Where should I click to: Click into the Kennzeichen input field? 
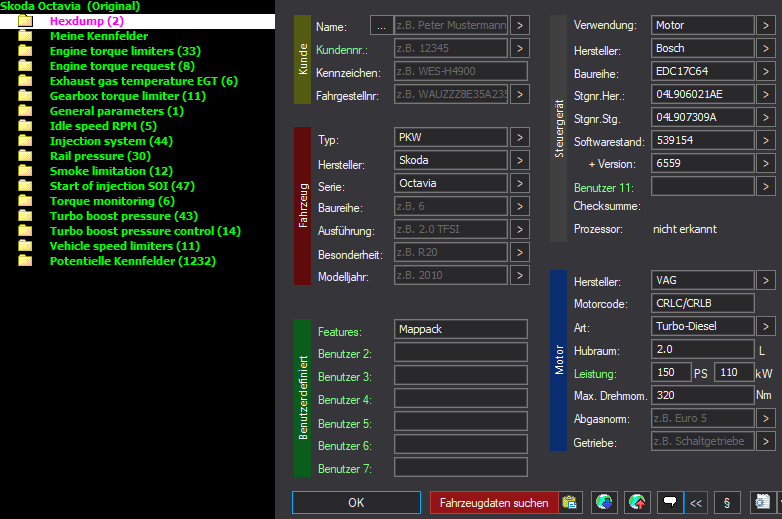pos(460,71)
